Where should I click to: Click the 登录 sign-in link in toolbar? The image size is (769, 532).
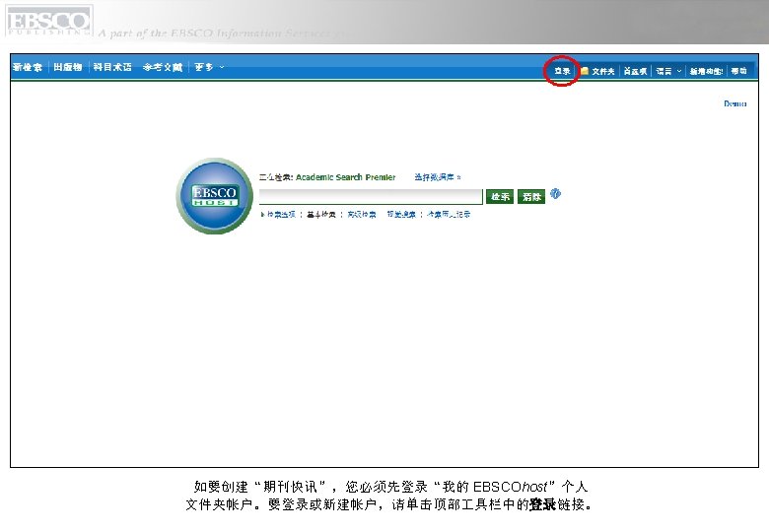pyautogui.click(x=562, y=71)
